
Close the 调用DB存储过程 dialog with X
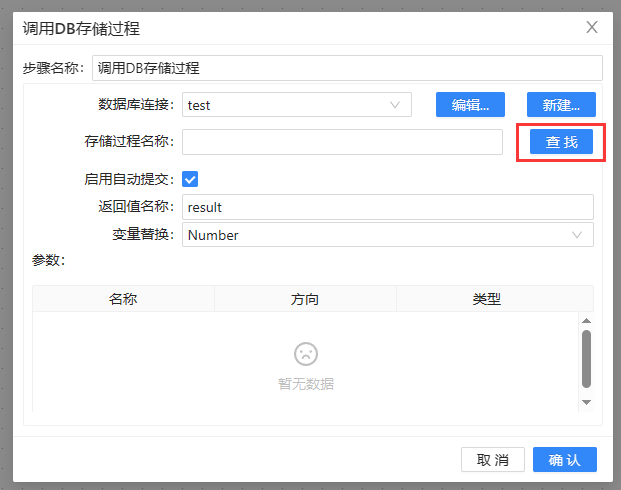tap(592, 27)
